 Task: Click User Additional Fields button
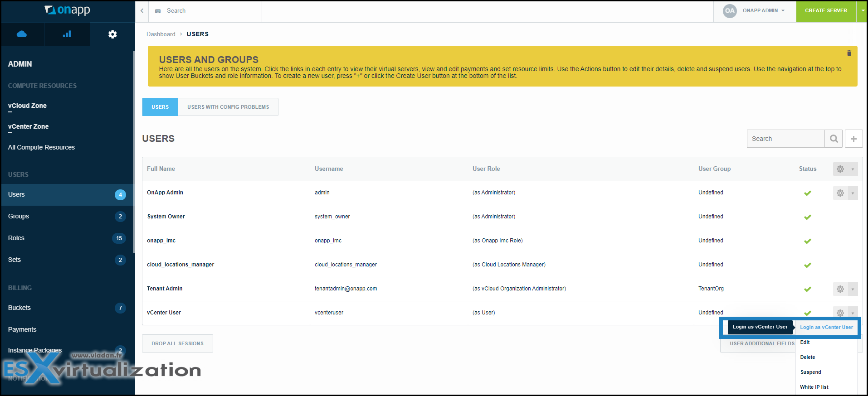click(x=762, y=343)
